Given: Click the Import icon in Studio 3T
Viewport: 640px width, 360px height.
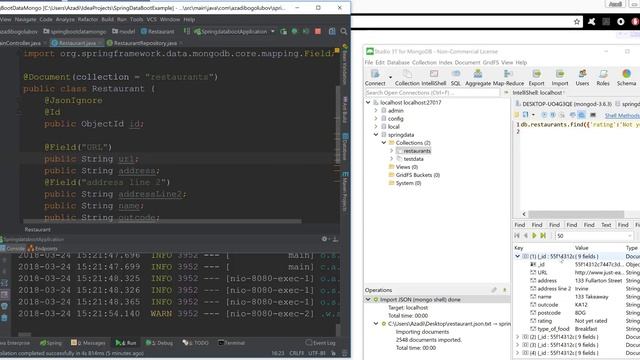Looking at the screenshot, I should pyautogui.click(x=560, y=74).
